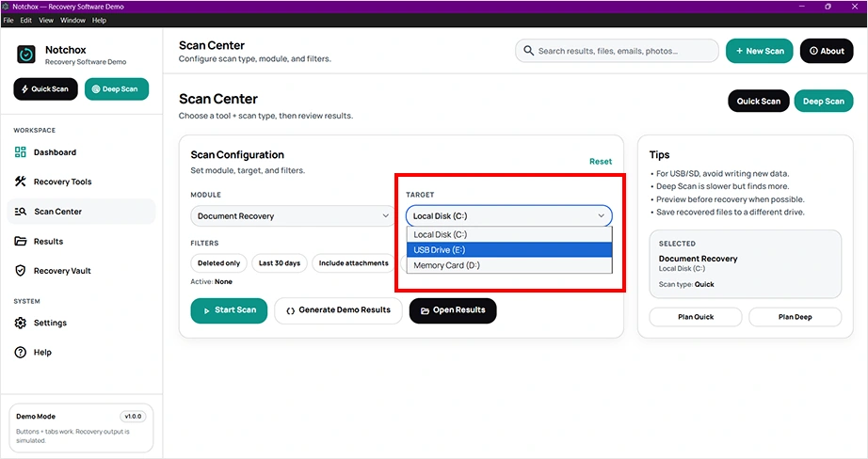Image resolution: width=868 pixels, height=459 pixels.
Task: Click the Notchox logo icon
Action: click(x=26, y=55)
